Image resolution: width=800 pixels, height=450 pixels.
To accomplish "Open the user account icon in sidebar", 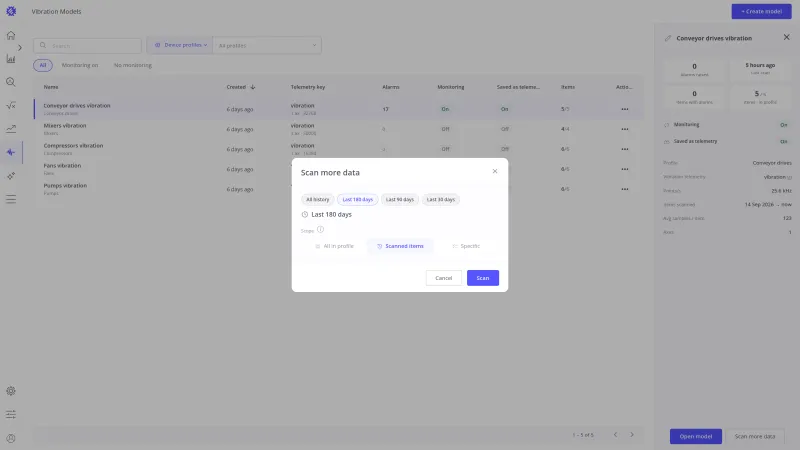I will coord(11,438).
